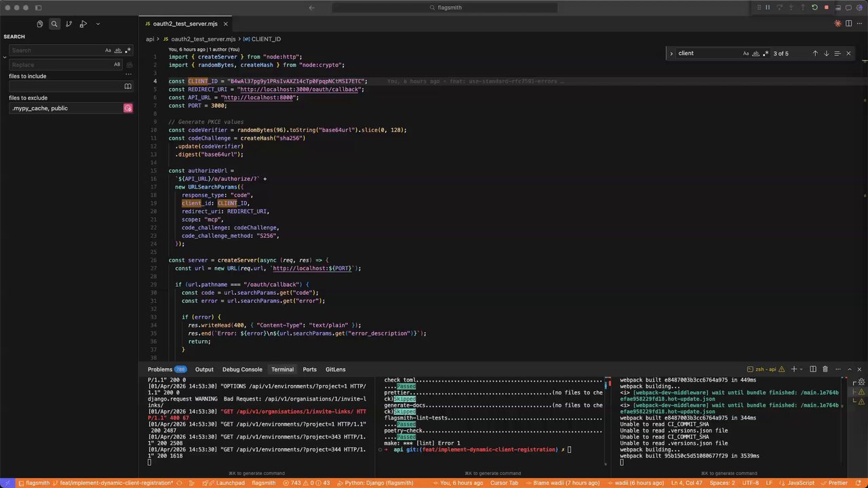Image resolution: width=868 pixels, height=488 pixels.
Task: Toggle regex option in sidebar search field
Action: click(127, 50)
